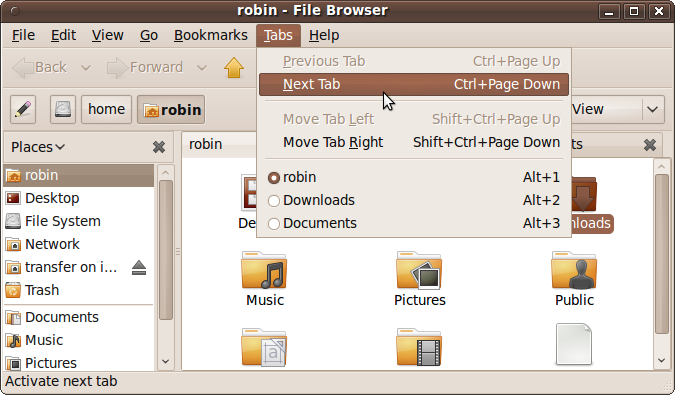The image size is (675, 395).
Task: Select the robin tab radio option
Action: pos(274,178)
